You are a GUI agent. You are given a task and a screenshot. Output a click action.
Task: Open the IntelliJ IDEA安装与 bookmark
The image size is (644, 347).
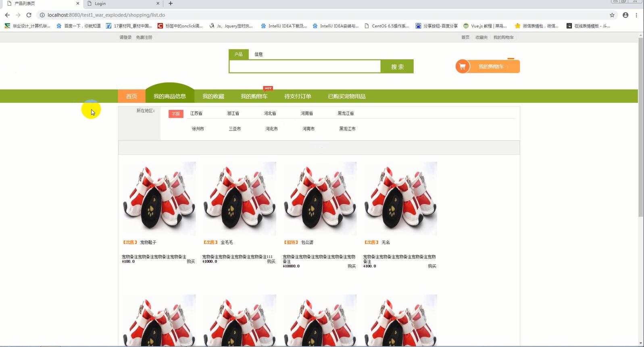336,26
